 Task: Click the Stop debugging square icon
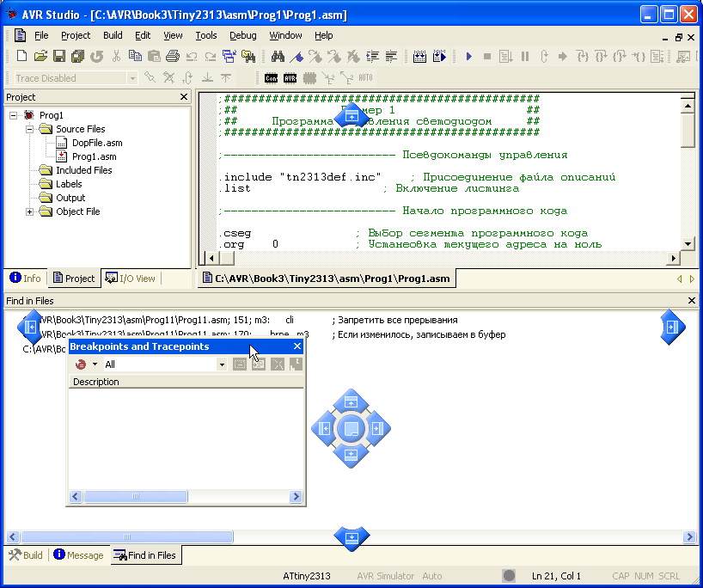pos(487,56)
